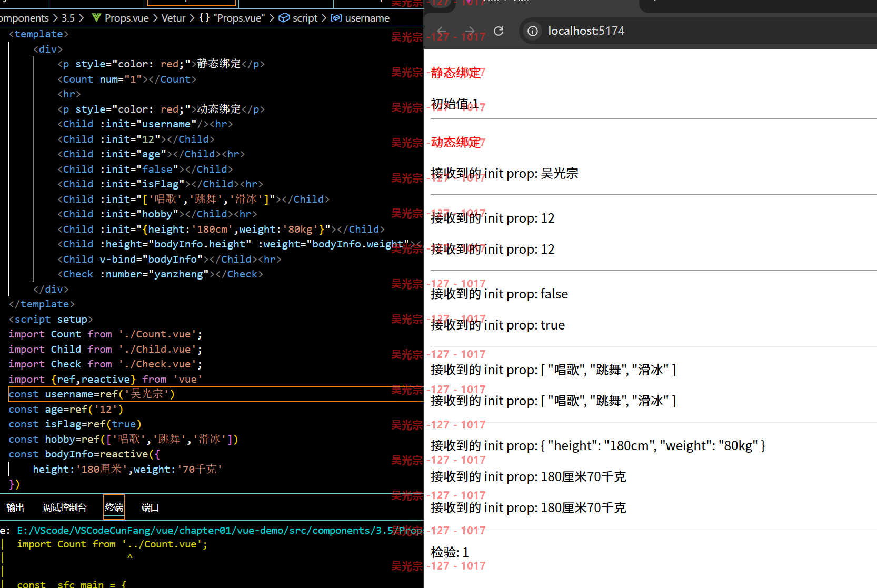
Task: Click 接收到的 init prop: false in the browser
Action: pyautogui.click(x=499, y=294)
